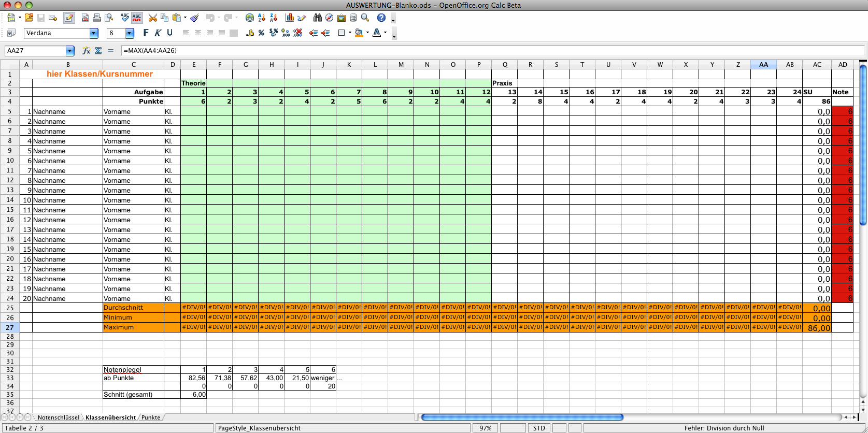
Task: Justify cell text
Action: pos(222,33)
